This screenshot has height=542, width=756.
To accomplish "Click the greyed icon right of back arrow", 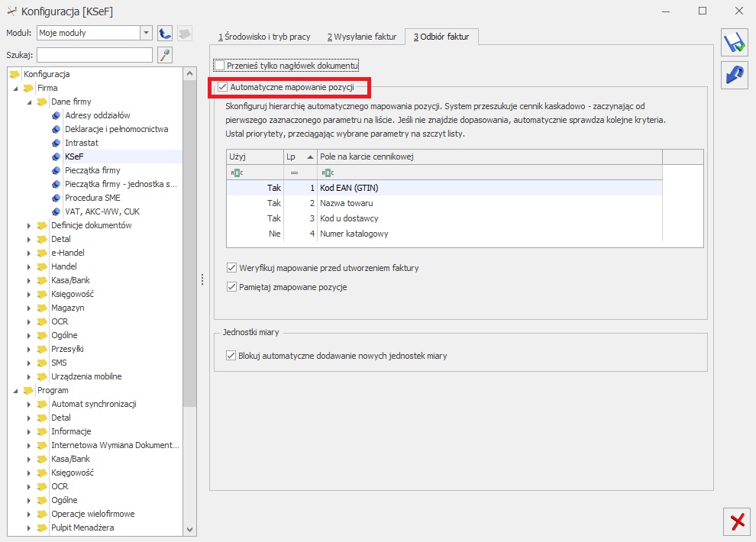I will [x=185, y=34].
